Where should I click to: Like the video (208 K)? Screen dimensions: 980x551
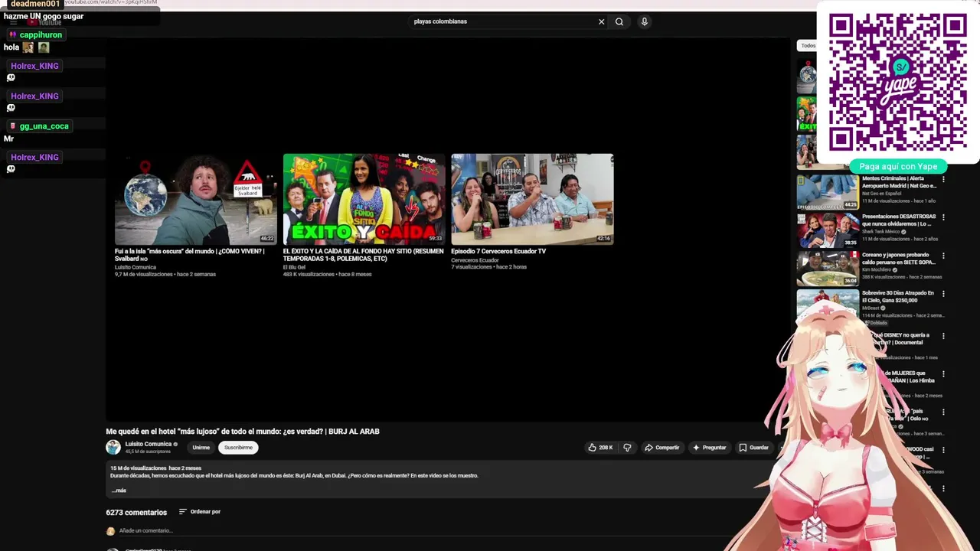(600, 448)
